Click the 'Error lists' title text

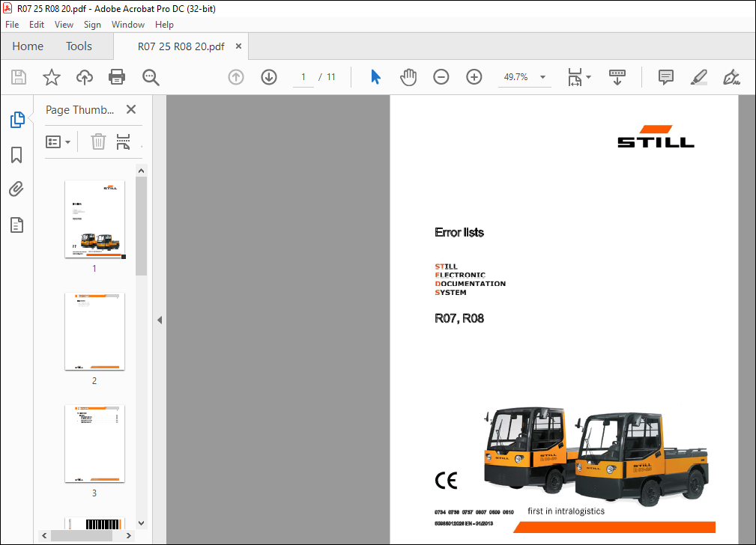coord(459,233)
